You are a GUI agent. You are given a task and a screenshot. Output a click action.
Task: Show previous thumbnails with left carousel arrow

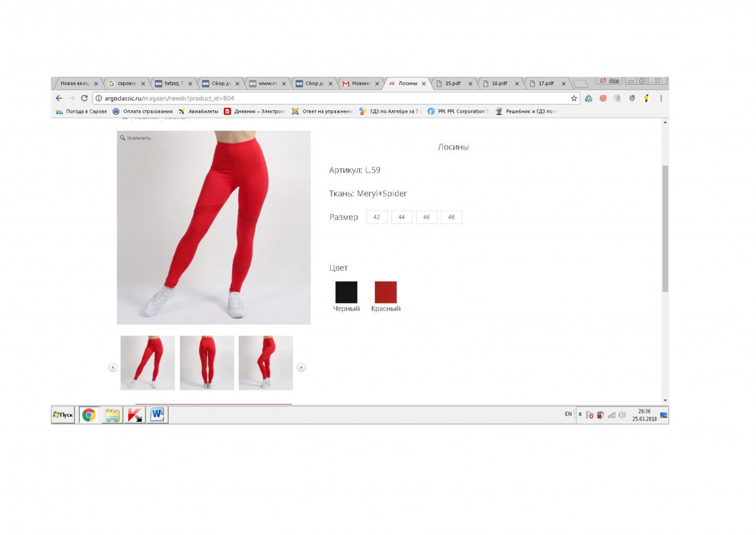[x=113, y=367]
